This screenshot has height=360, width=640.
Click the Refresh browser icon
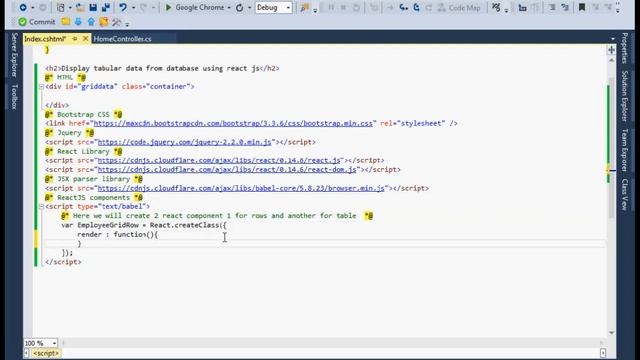240,7
